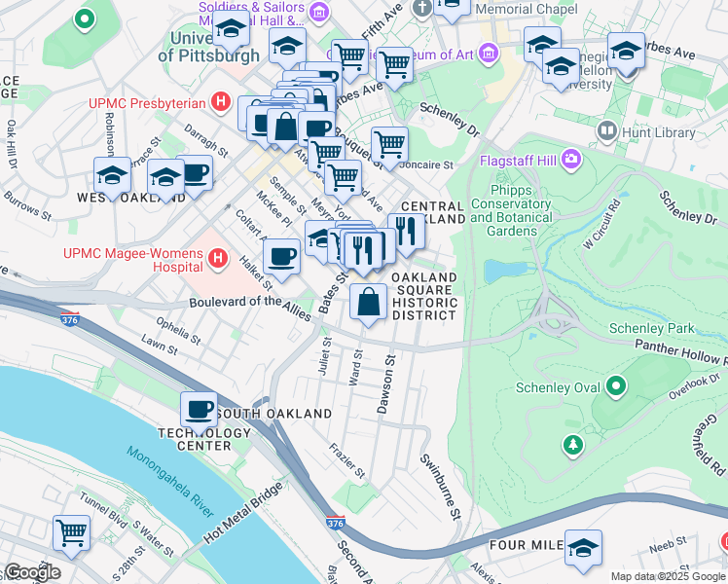This screenshot has height=584, width=728.
Task: Select the Schenley Oval green pin
Action: coord(616,386)
